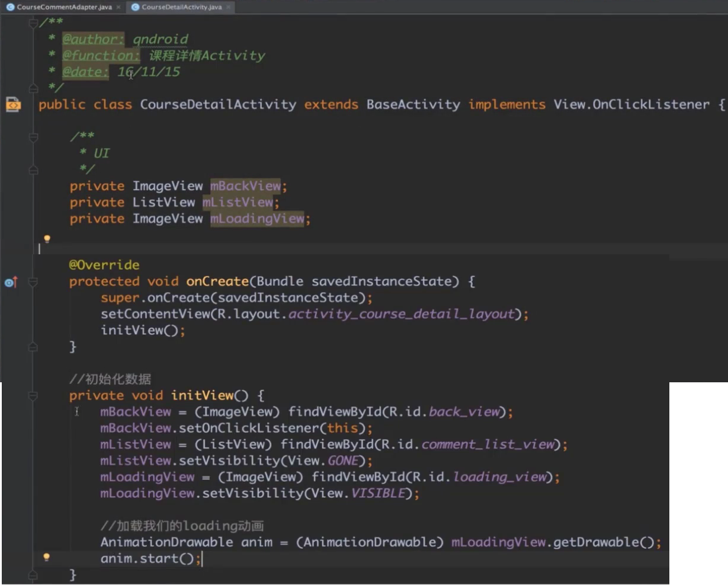Click the onCreate override gutter marker
Viewport: 728px width, 585px height.
11,283
